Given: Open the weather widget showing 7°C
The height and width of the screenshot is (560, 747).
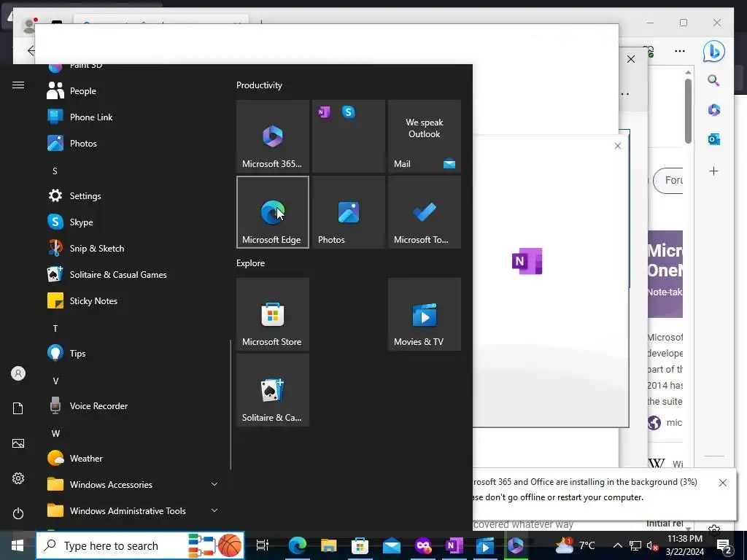Looking at the screenshot, I should (x=575, y=545).
